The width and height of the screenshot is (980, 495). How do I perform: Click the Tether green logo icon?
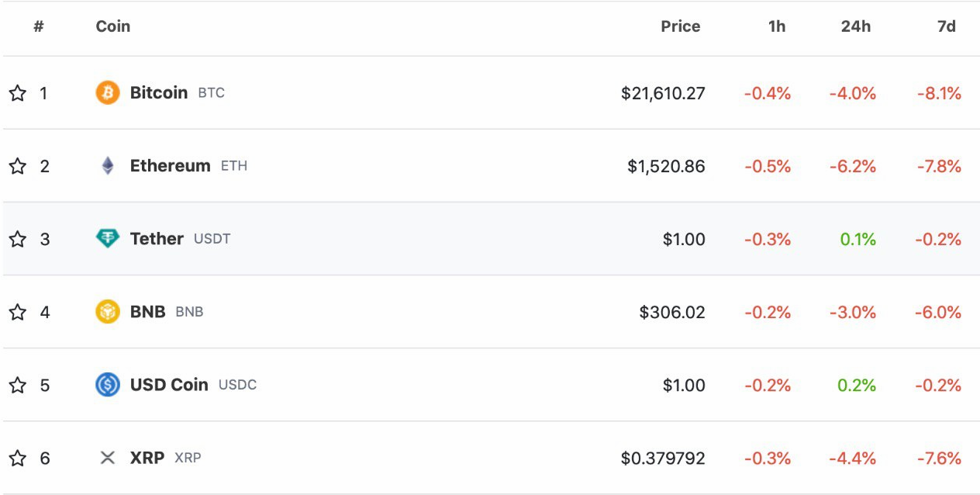[x=108, y=239]
